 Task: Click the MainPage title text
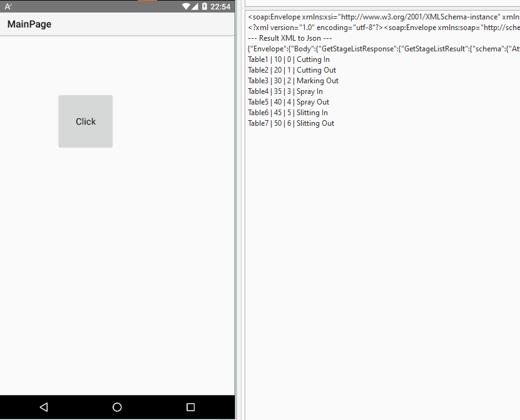pos(29,24)
